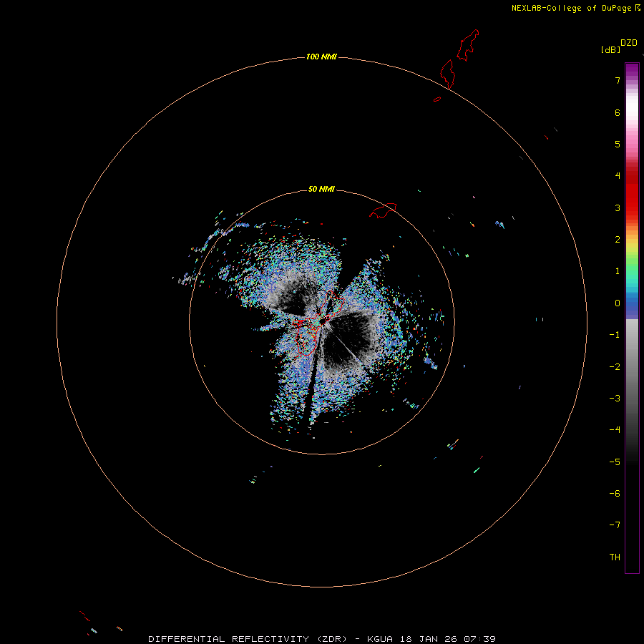Screen dimensions: 644x644
Task: Select the -7 value on dB scale
Action: [615, 525]
